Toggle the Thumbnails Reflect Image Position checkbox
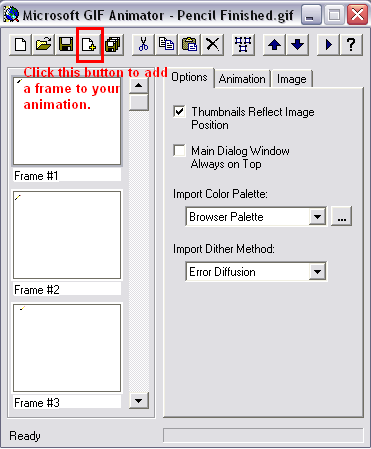 179,111
